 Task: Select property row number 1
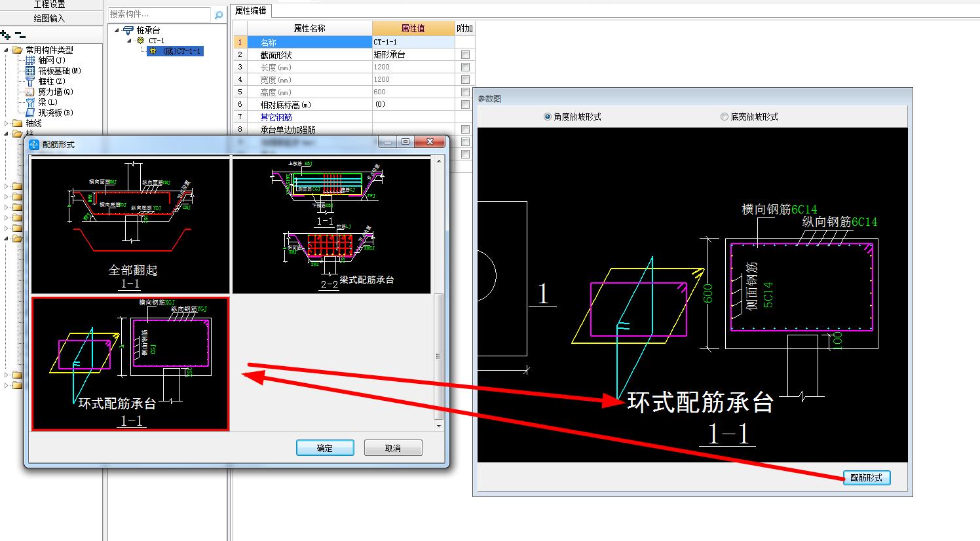(240, 42)
